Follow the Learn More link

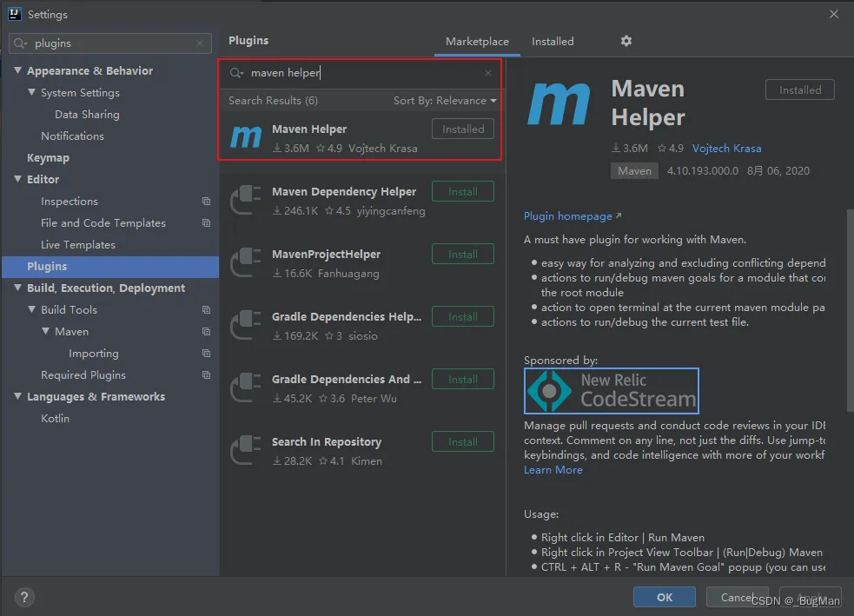click(553, 469)
